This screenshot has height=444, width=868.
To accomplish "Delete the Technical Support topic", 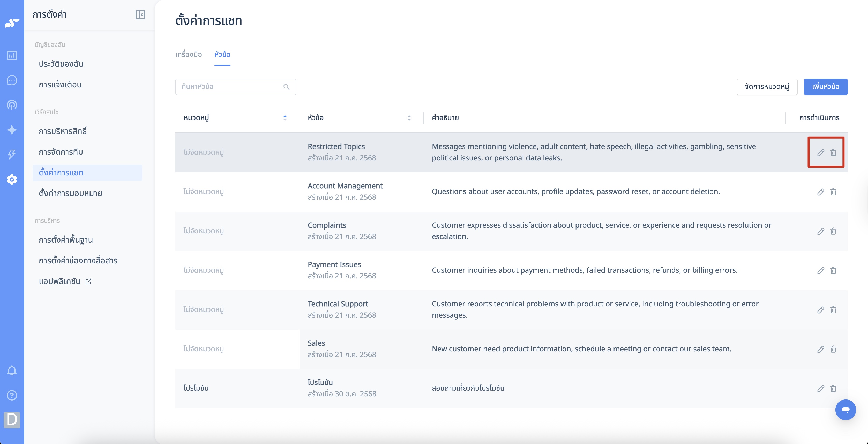I will point(833,310).
